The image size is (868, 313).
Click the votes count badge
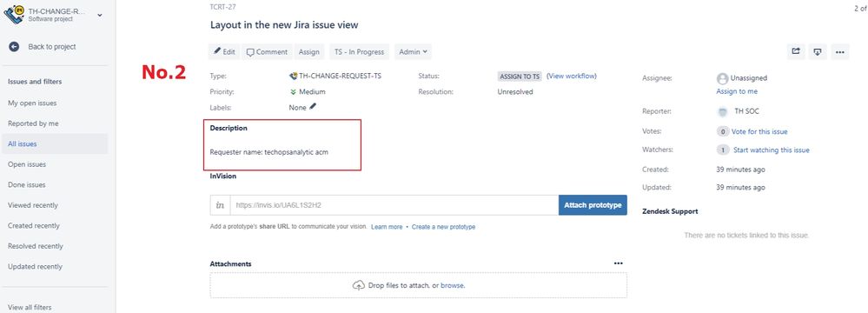tap(722, 132)
